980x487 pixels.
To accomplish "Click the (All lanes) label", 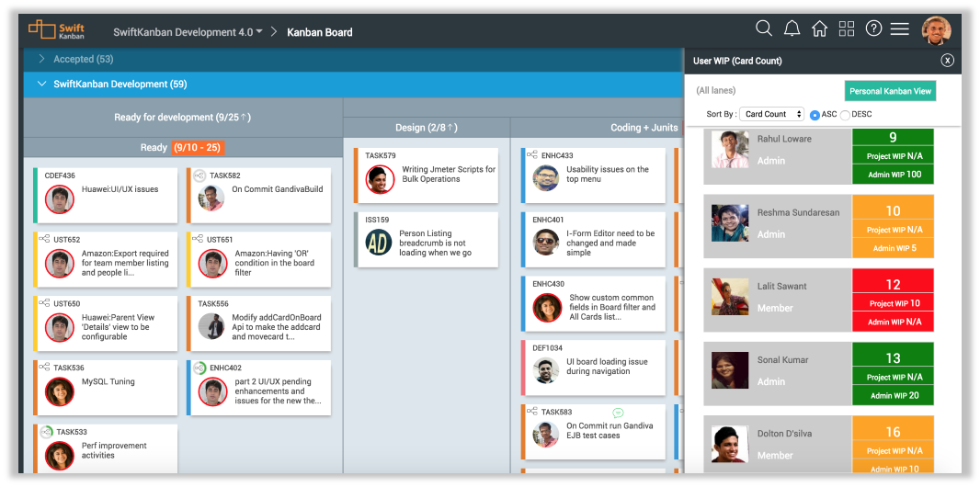I will click(x=715, y=91).
